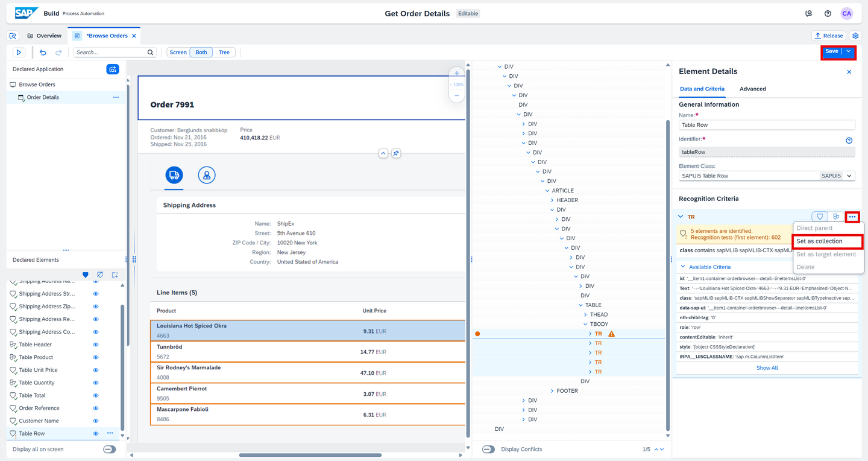
Task: Click the screen preview horizontal scrollbar
Action: [309, 455]
